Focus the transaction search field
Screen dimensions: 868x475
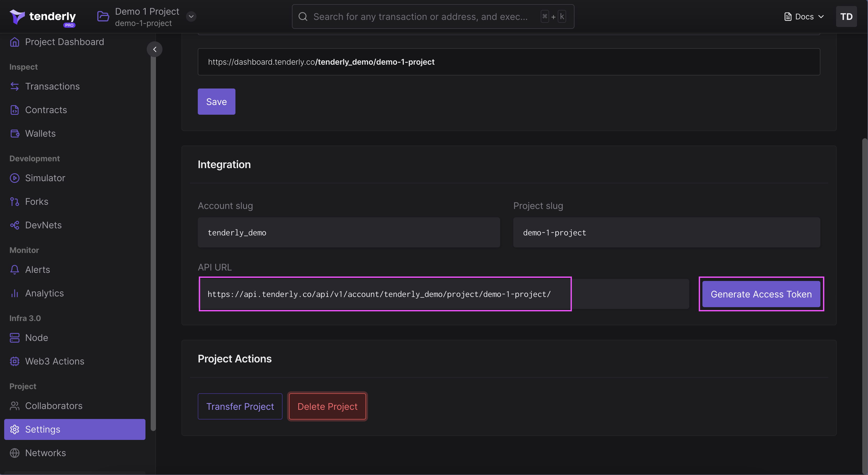click(x=433, y=16)
